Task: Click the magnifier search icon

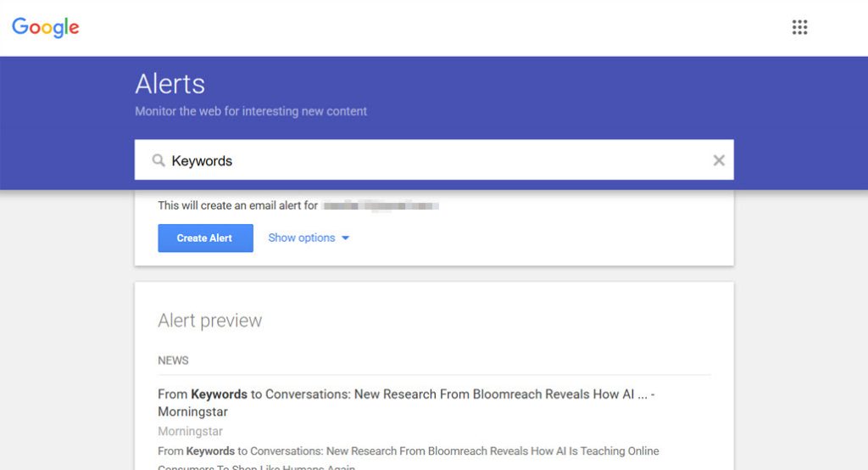Action: pos(159,160)
